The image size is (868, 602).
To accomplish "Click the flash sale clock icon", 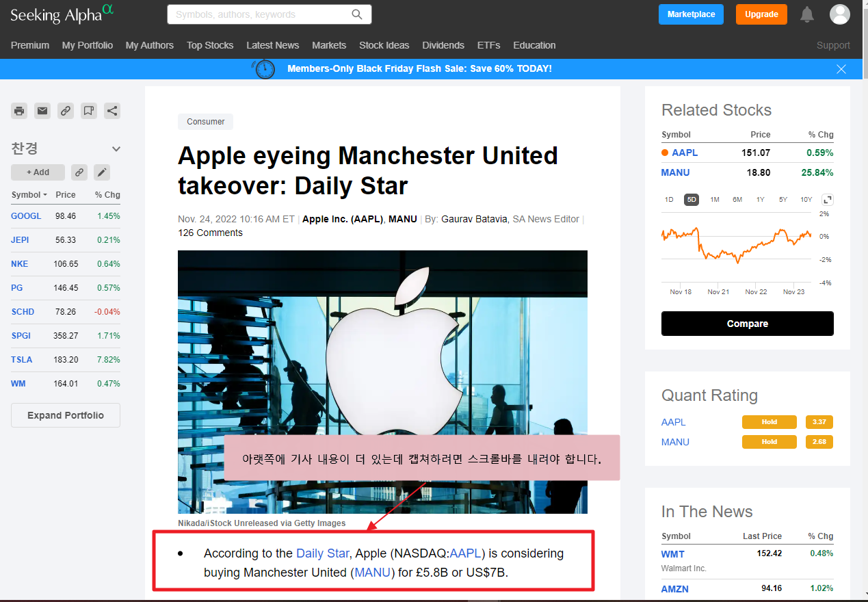I will pos(263,69).
